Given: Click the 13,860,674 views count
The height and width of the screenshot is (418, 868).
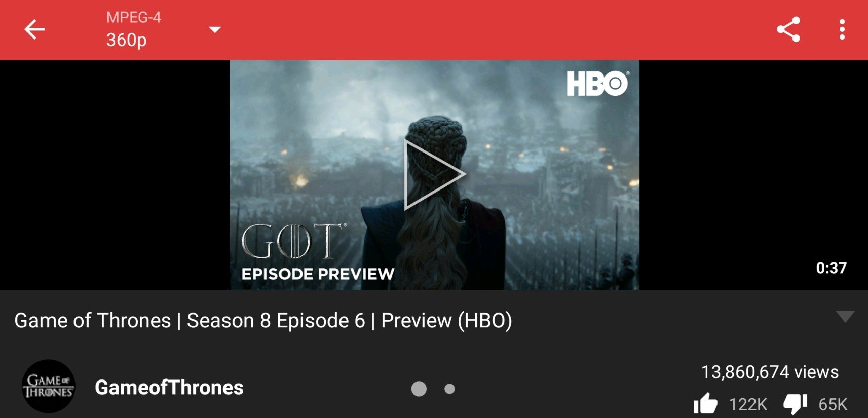Looking at the screenshot, I should [x=770, y=372].
